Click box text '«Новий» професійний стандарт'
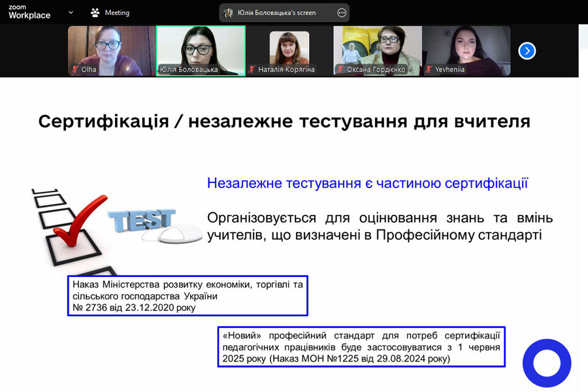The width and height of the screenshot is (588, 392). (299, 335)
